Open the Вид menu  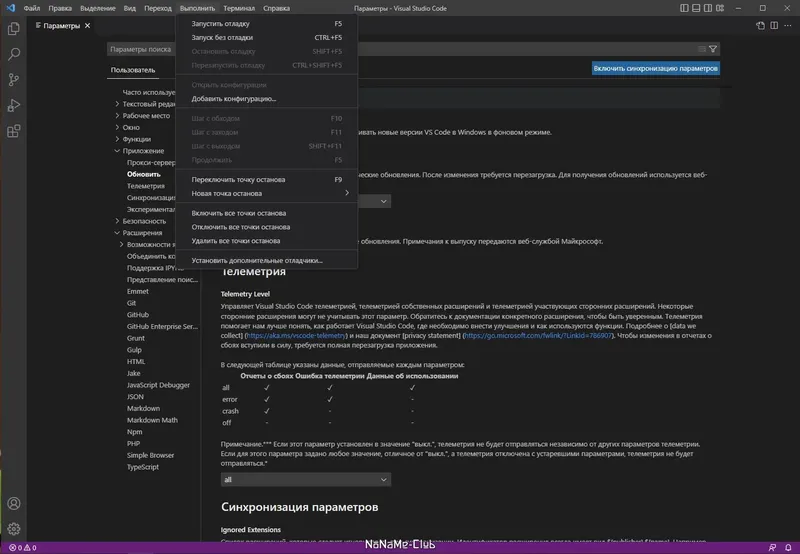(x=130, y=8)
